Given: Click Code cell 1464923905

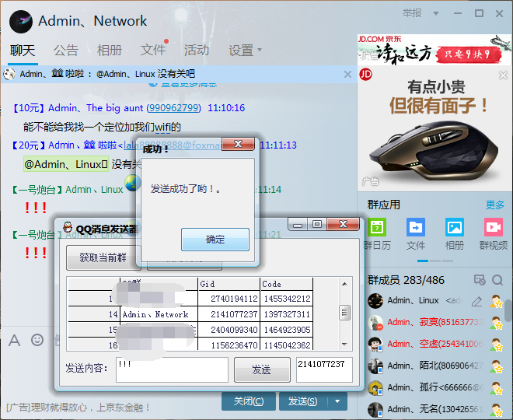Looking at the screenshot, I should coord(287,330).
